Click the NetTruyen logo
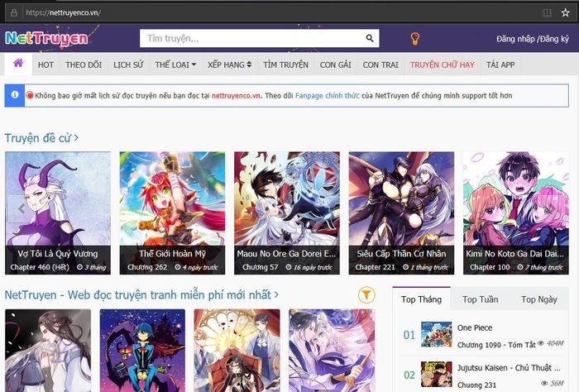This screenshot has height=392, width=579. (x=46, y=38)
